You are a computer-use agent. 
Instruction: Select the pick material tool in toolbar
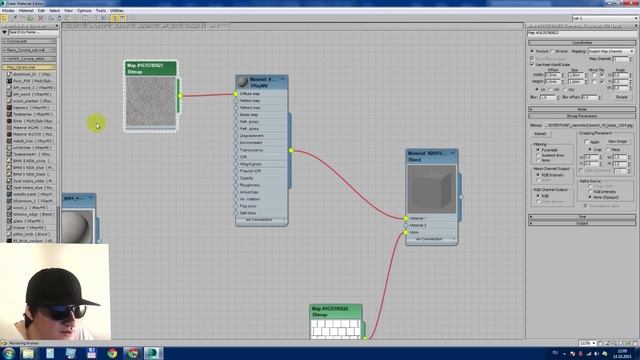pyautogui.click(x=4, y=18)
